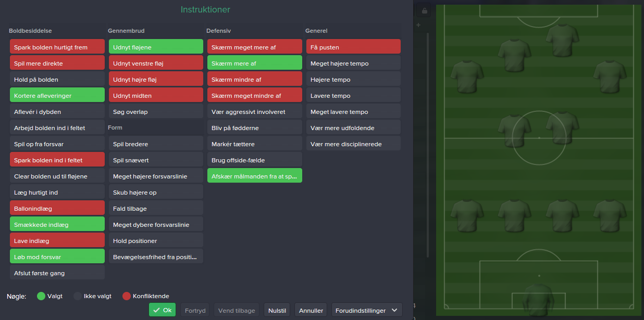The width and height of the screenshot is (644, 320).
Task: Toggle the Kortere afleveringer instruction
Action: point(57,96)
